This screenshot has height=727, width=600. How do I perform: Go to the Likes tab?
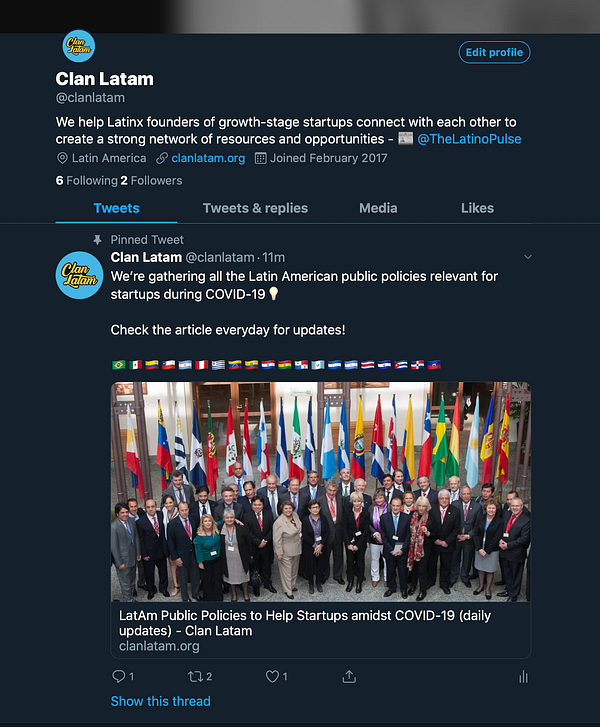[477, 208]
